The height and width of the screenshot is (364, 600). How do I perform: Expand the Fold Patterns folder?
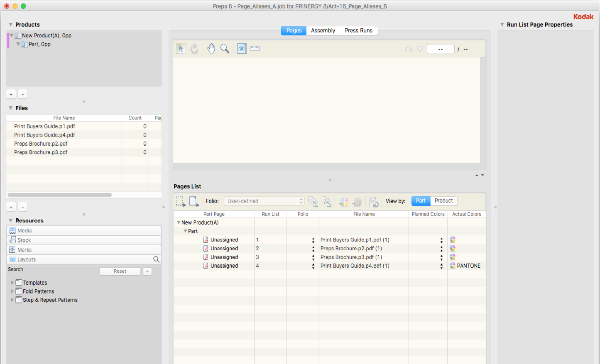[x=12, y=291]
